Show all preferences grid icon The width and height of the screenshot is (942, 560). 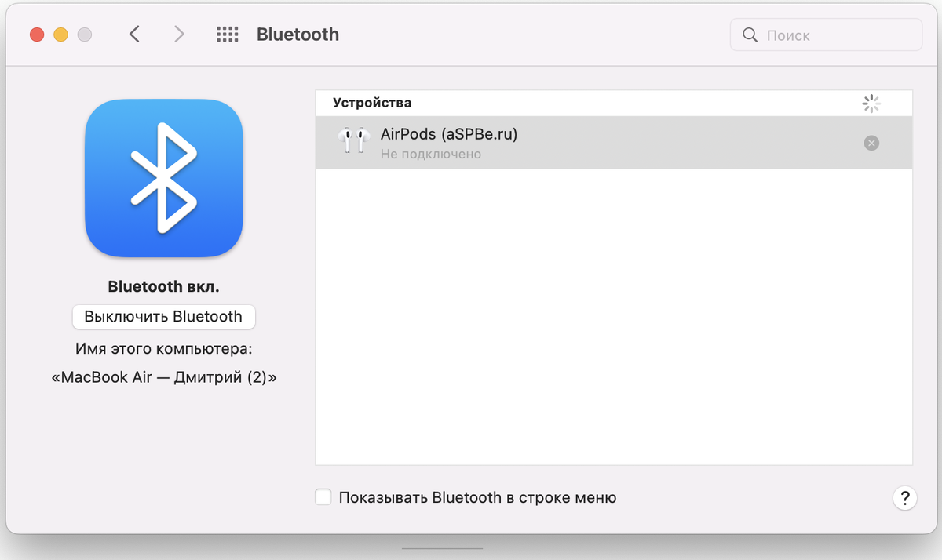pyautogui.click(x=228, y=35)
